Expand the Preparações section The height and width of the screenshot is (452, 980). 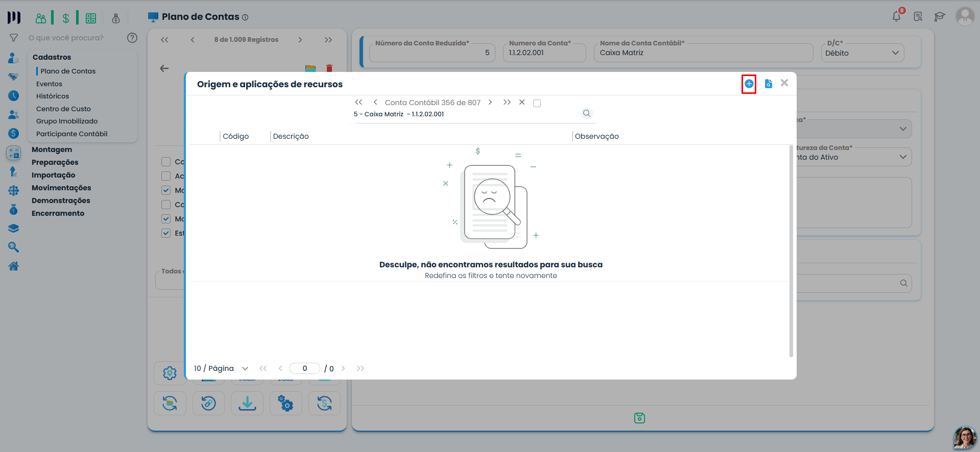point(55,162)
